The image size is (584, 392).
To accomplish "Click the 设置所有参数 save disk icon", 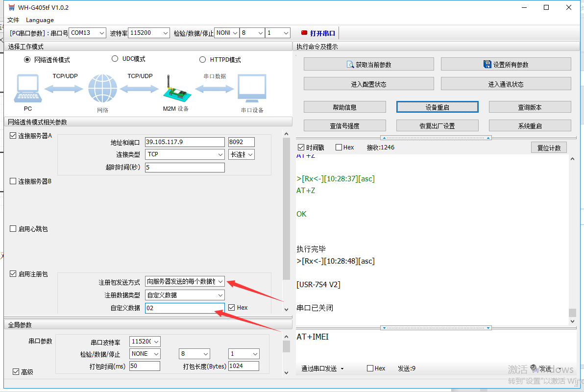I will point(487,64).
